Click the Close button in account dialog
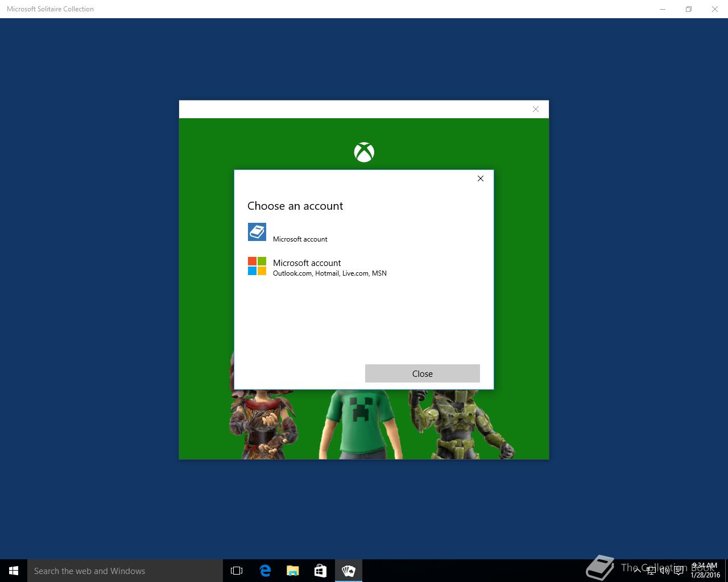Image resolution: width=728 pixels, height=582 pixels. 423,373
